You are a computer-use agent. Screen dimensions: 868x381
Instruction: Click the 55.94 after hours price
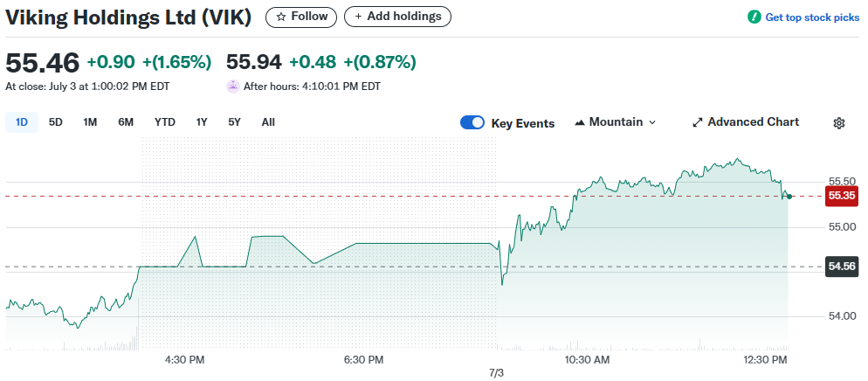254,62
